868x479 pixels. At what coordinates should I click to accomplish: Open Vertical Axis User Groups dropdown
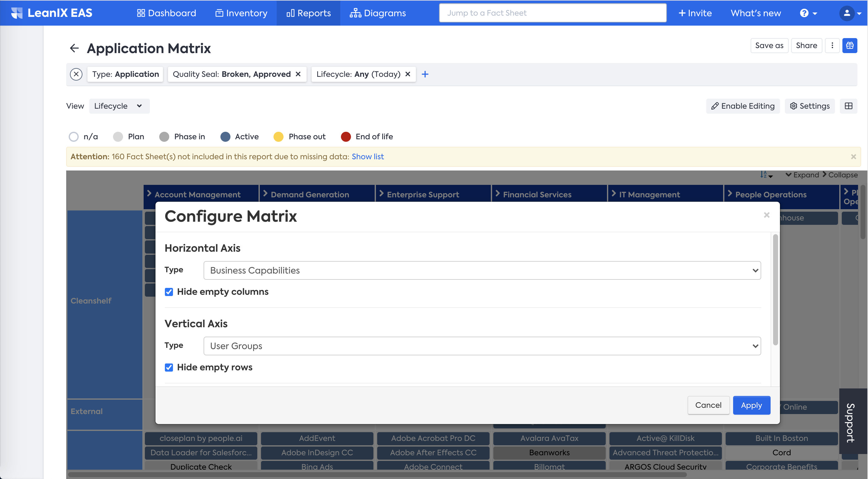click(x=482, y=346)
